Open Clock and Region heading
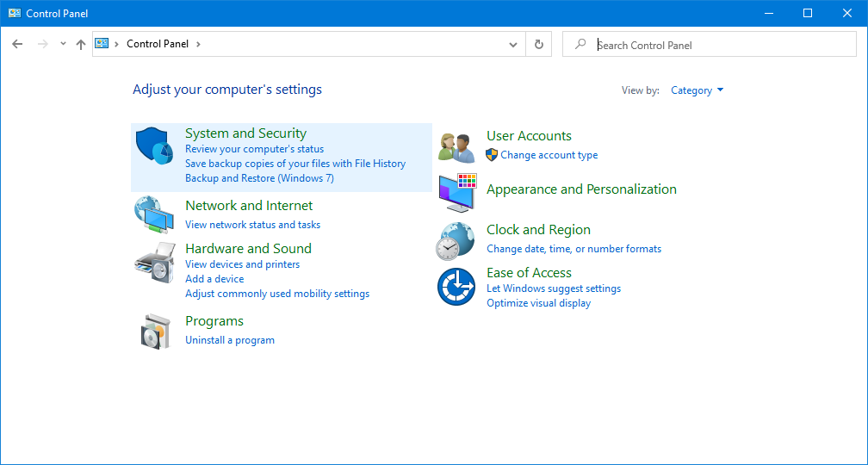The height and width of the screenshot is (465, 868). (539, 230)
